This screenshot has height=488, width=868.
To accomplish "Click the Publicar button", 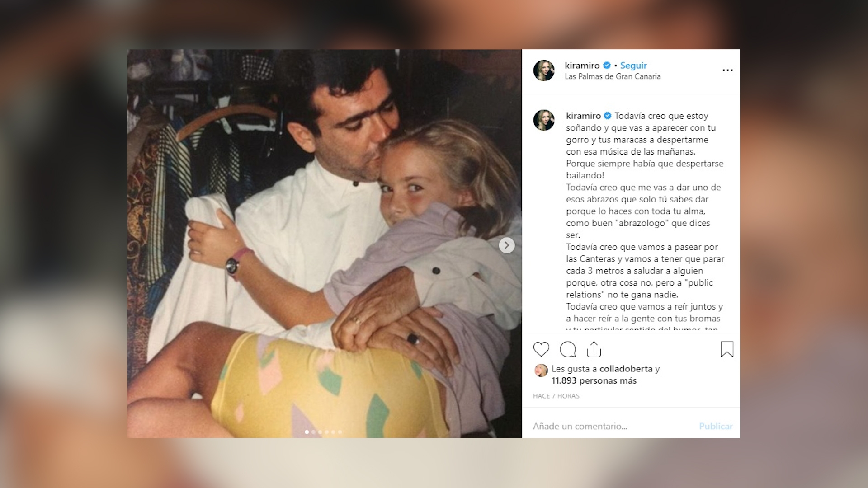I will point(716,426).
